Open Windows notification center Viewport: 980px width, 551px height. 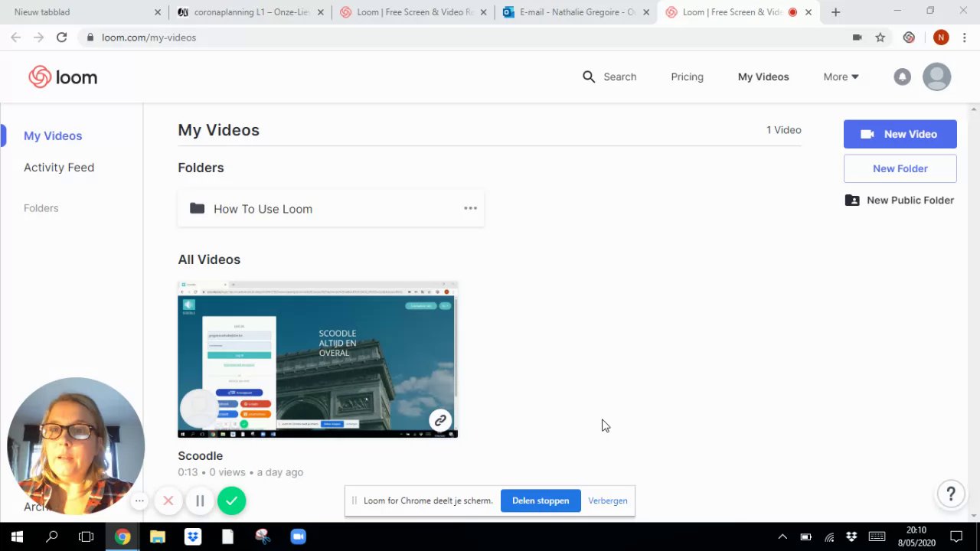click(956, 536)
